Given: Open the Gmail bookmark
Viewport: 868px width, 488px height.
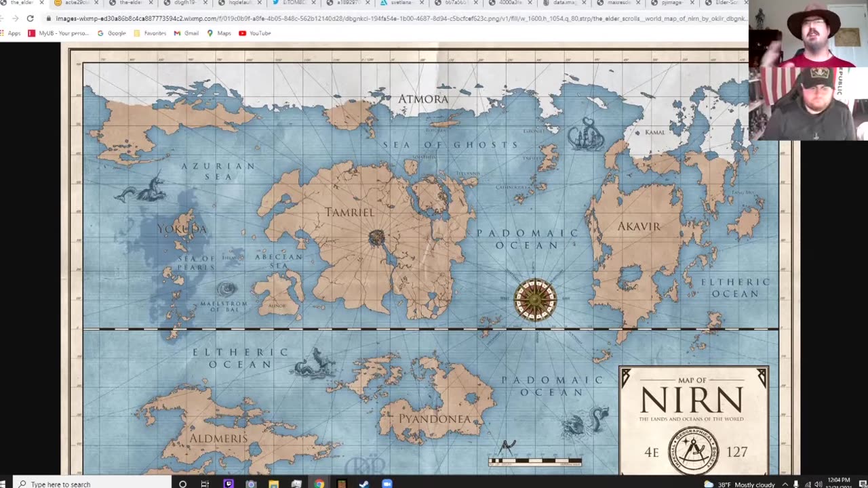Looking at the screenshot, I should coord(186,33).
